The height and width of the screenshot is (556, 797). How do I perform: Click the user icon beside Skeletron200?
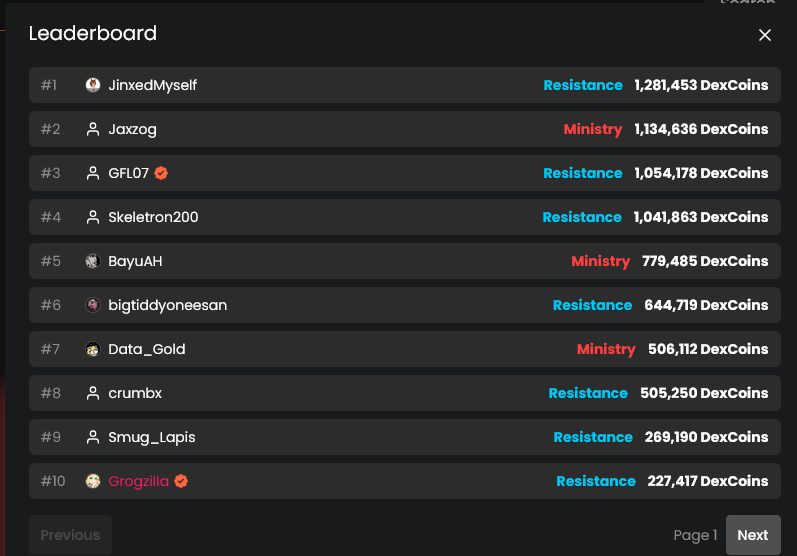pos(93,217)
